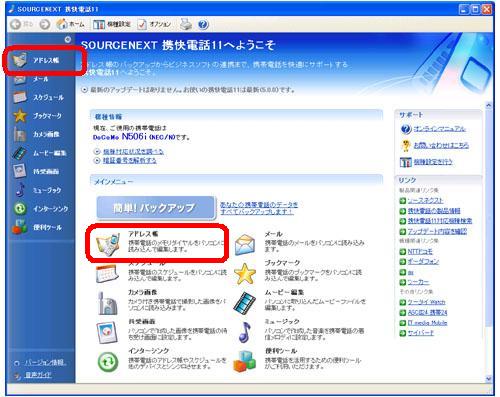Open 音声ガイド at the sidebar bottom
The height and width of the screenshot is (397, 500).
point(38,375)
